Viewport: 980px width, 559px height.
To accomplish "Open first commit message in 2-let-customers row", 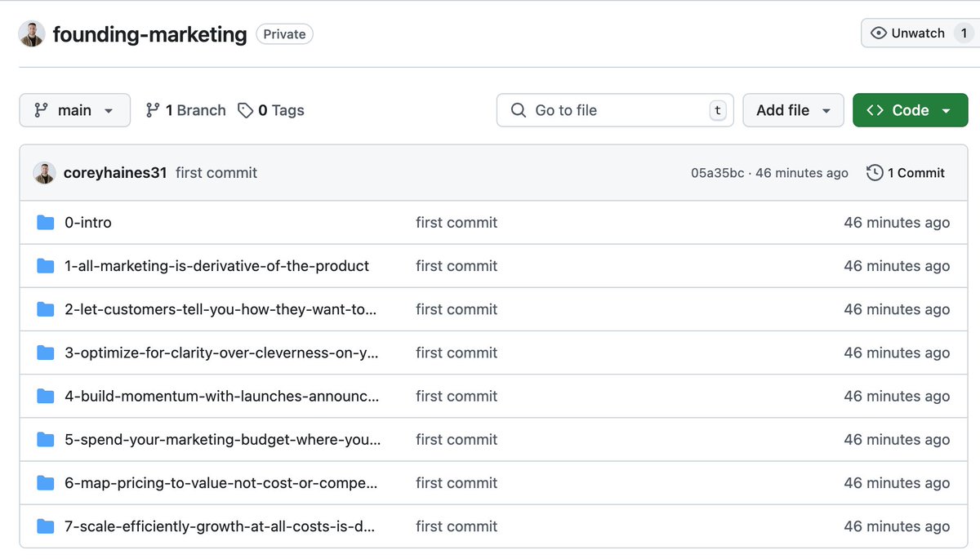I will 457,309.
